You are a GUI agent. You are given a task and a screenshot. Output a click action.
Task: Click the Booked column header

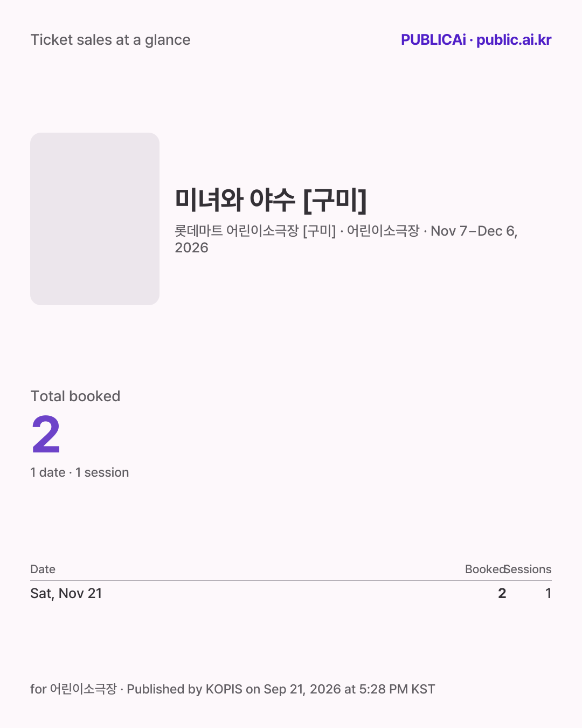[485, 569]
